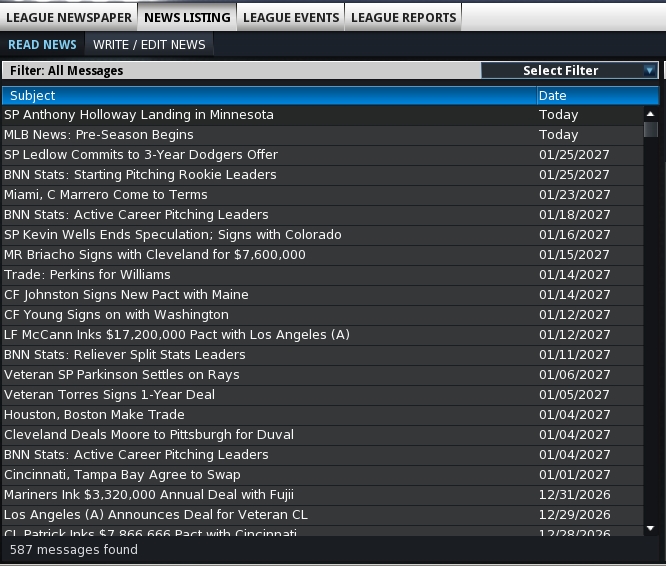Open LF McCann Inks $17,200,000 Pact story
Screen dimensions: 666x566
click(176, 335)
